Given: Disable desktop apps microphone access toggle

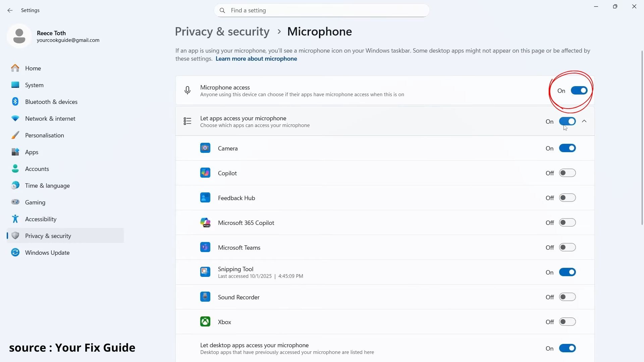Looking at the screenshot, I should pos(568,348).
